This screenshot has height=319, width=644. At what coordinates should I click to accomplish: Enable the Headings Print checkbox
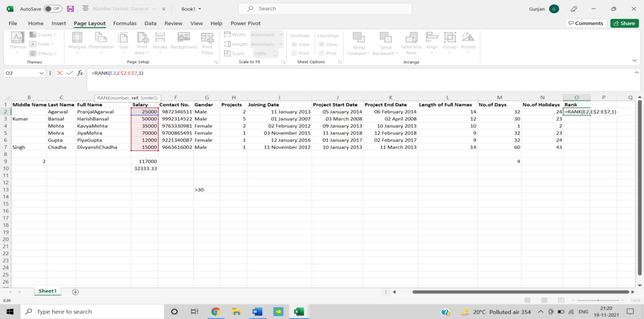(321, 53)
